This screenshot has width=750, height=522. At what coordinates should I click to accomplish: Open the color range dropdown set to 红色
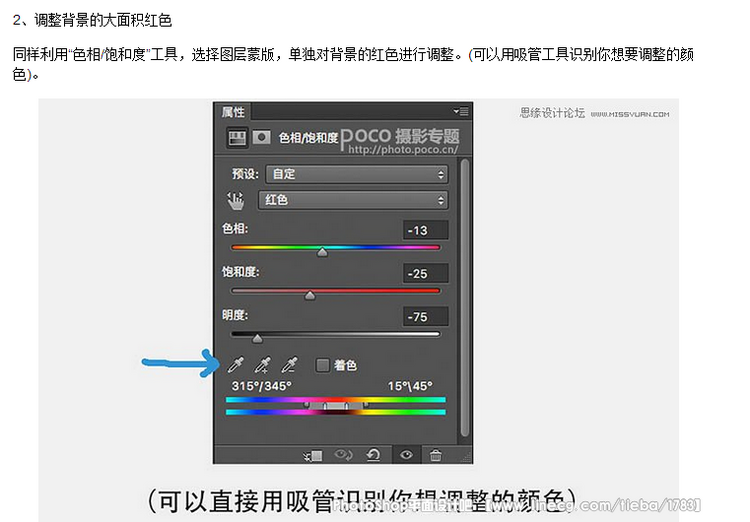pyautogui.click(x=353, y=200)
